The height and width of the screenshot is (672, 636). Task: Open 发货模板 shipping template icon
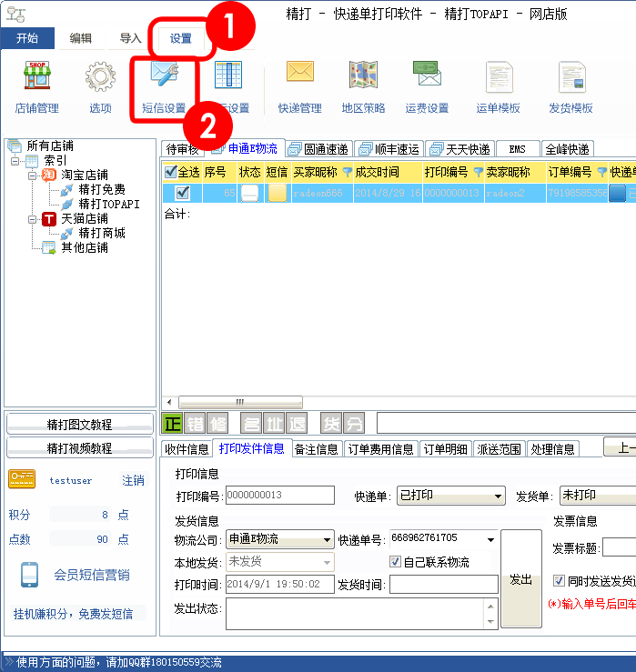[x=571, y=76]
